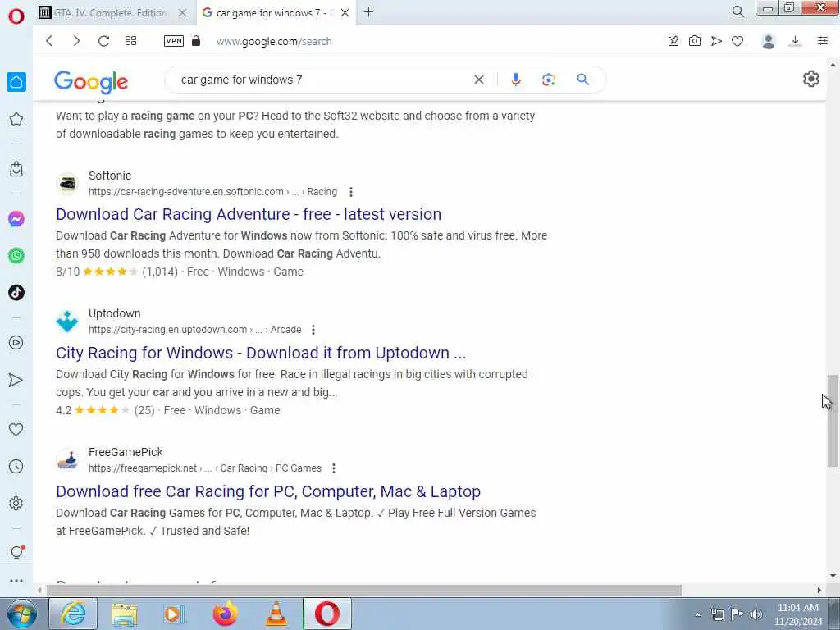Search in tabs magnifier icon
The image size is (840, 630).
[x=738, y=11]
